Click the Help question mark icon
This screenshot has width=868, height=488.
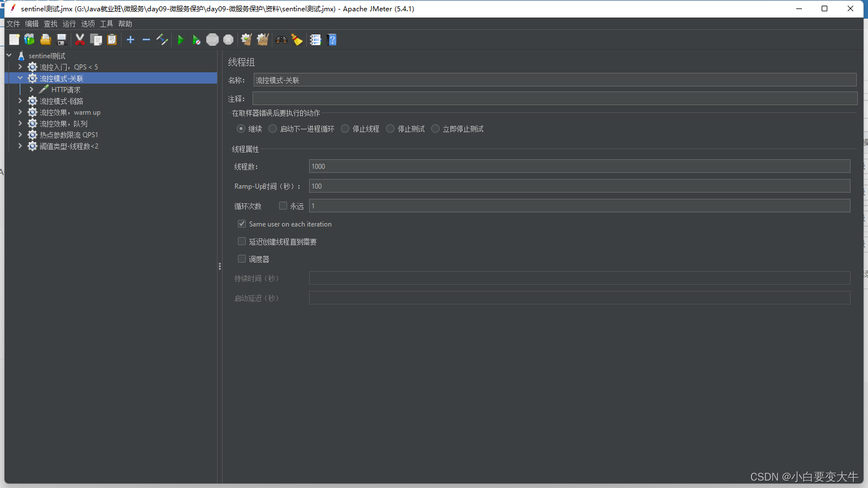(x=332, y=40)
